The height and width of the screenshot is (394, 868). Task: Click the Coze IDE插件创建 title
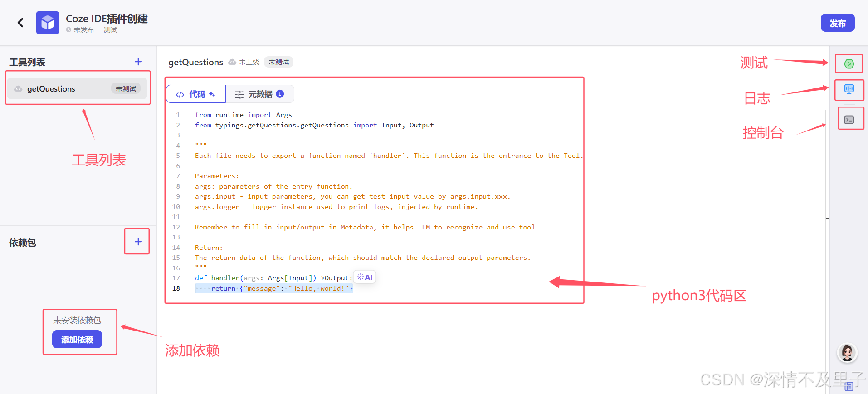click(107, 19)
